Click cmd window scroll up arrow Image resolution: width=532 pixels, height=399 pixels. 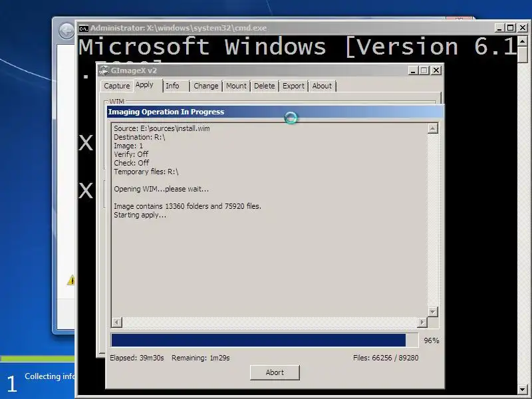(523, 41)
